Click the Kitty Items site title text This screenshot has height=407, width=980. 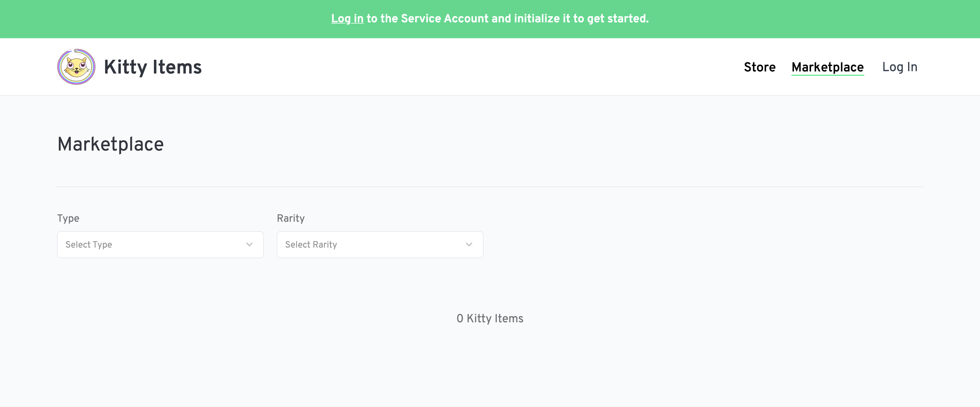[x=153, y=67]
